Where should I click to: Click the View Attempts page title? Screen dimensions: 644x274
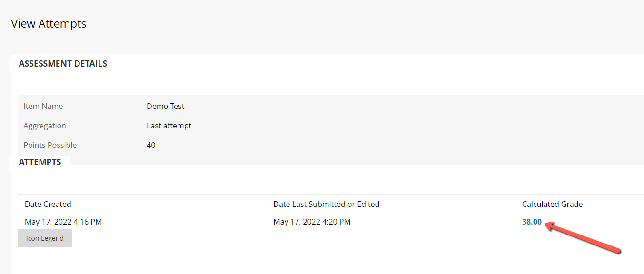[49, 23]
